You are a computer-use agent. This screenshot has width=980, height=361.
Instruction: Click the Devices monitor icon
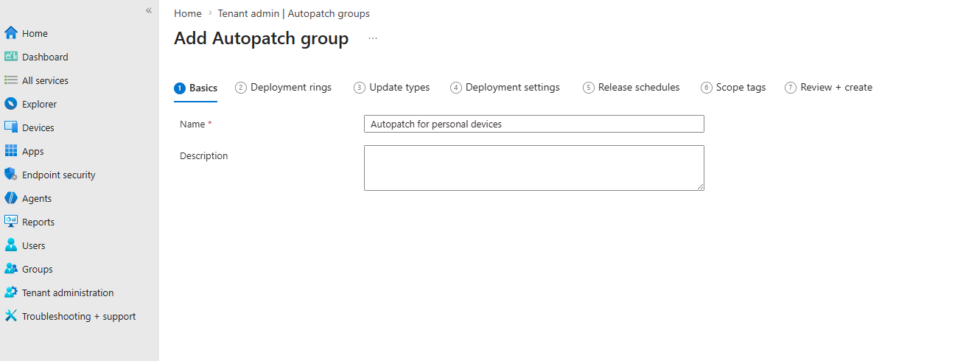[x=11, y=127]
